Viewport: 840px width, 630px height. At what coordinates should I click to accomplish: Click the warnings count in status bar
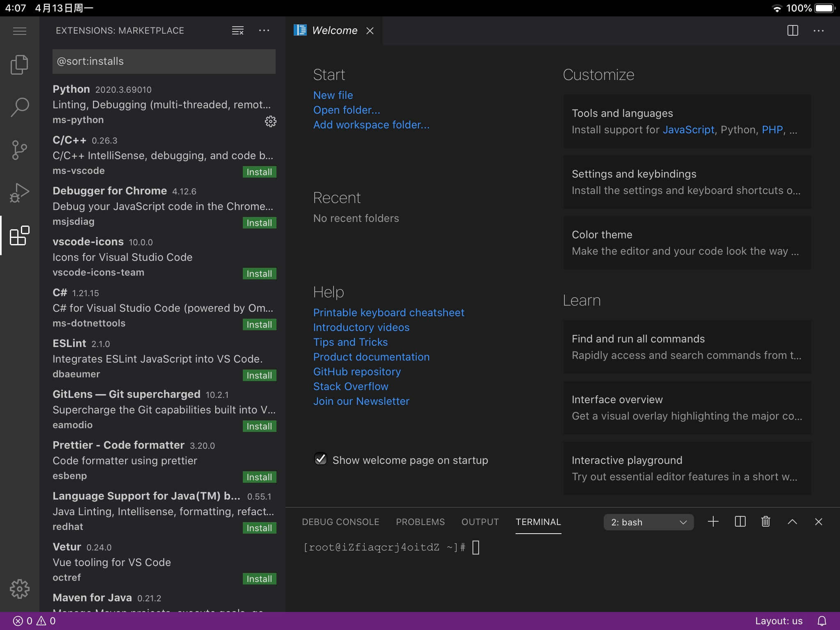coord(46,621)
